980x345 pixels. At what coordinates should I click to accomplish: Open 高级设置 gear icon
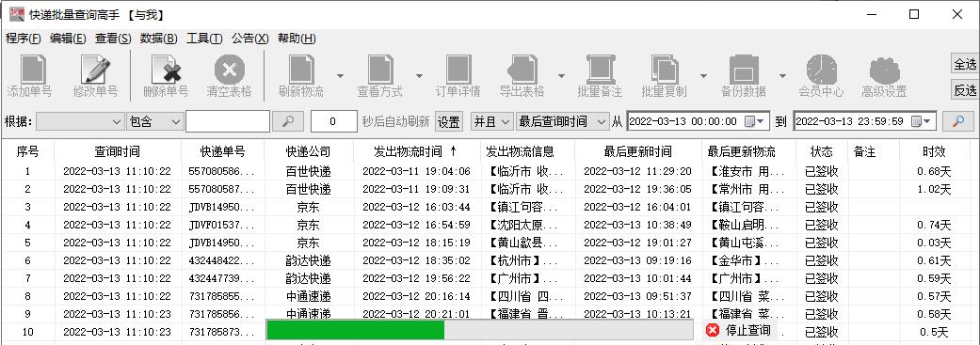(x=884, y=70)
